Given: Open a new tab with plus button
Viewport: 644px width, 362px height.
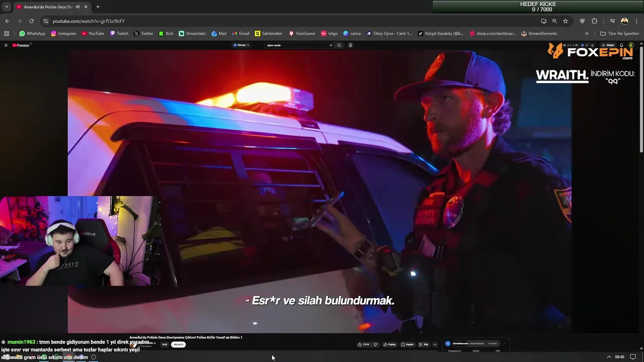Looking at the screenshot, I should (98, 7).
